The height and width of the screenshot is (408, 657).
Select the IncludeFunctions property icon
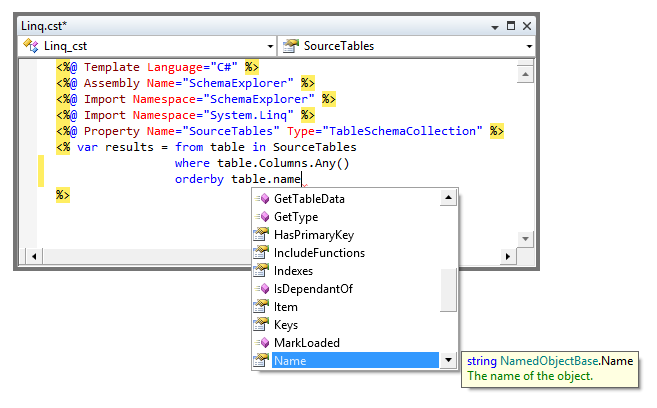click(x=261, y=253)
